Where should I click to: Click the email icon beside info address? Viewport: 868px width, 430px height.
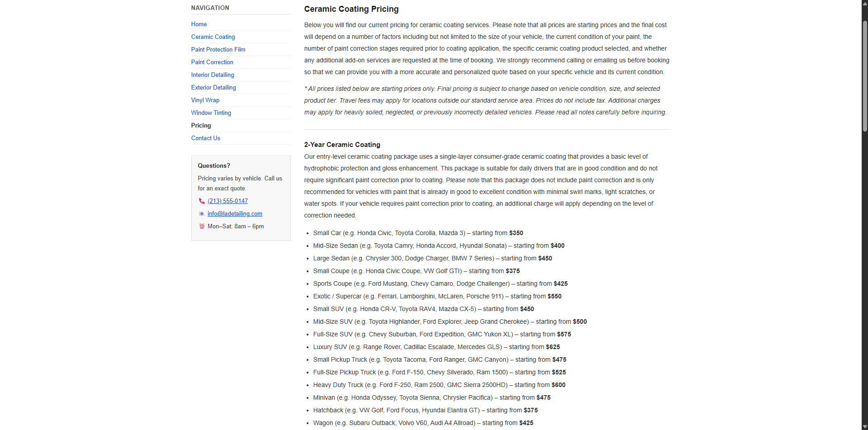202,214
